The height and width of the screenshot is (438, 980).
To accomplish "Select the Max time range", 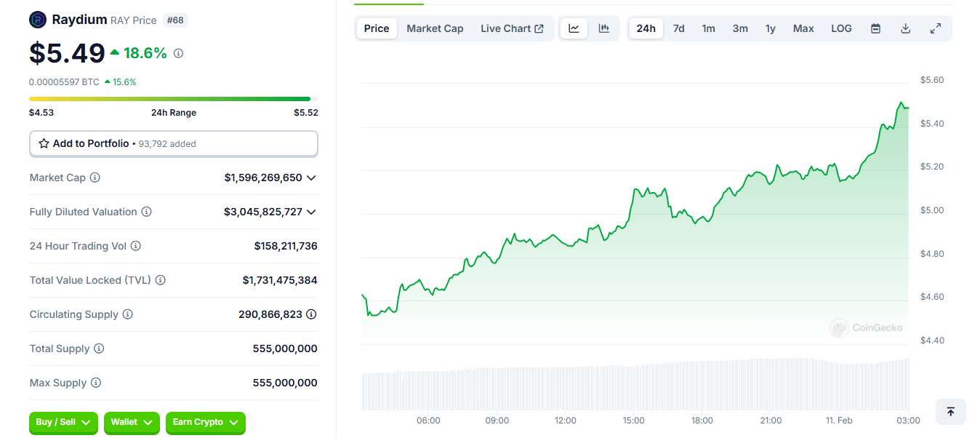I will (x=803, y=28).
